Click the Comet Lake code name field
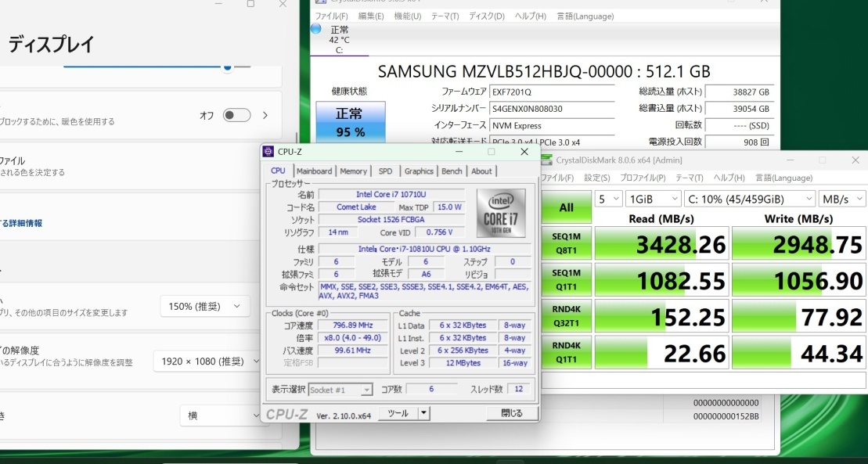 [x=356, y=207]
